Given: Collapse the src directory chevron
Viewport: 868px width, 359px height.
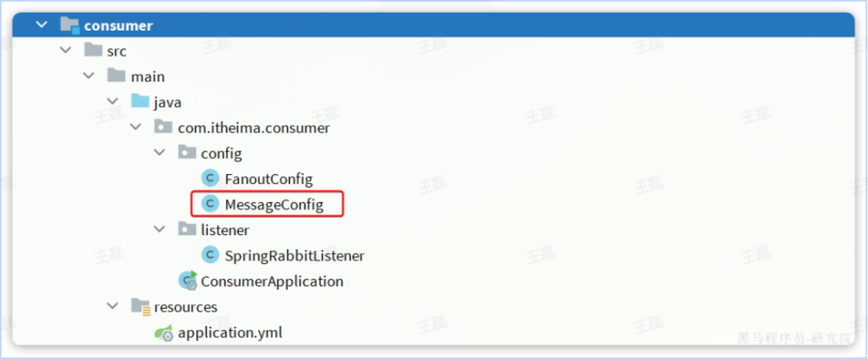Looking at the screenshot, I should [65, 51].
